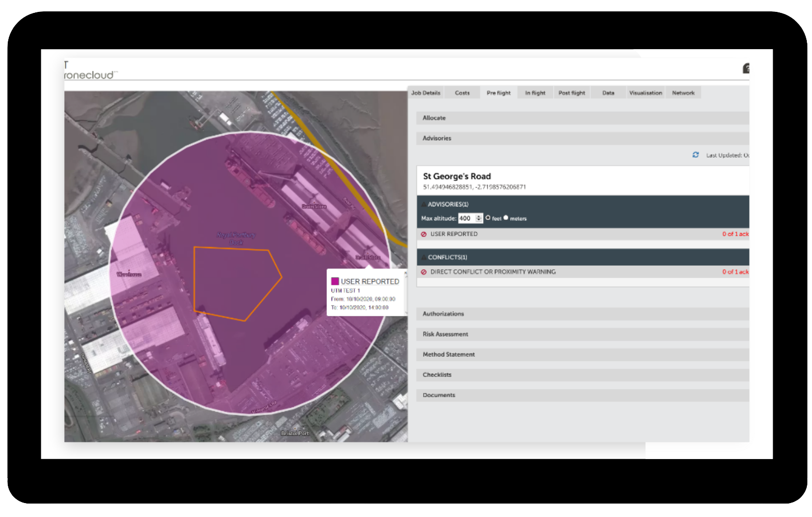This screenshot has width=812, height=517.
Task: Select the meters altitude unit
Action: (x=506, y=218)
